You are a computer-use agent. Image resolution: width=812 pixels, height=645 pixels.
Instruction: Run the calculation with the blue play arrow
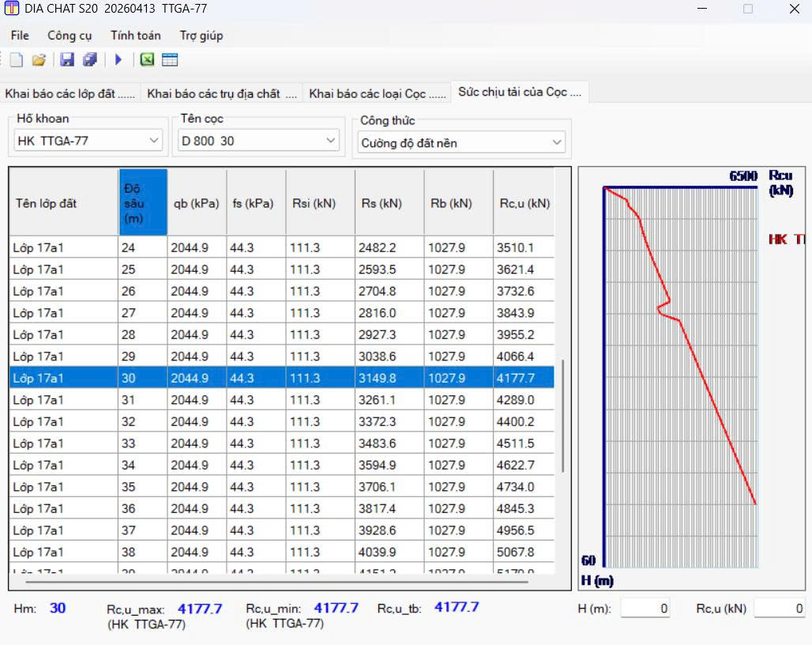click(x=118, y=60)
